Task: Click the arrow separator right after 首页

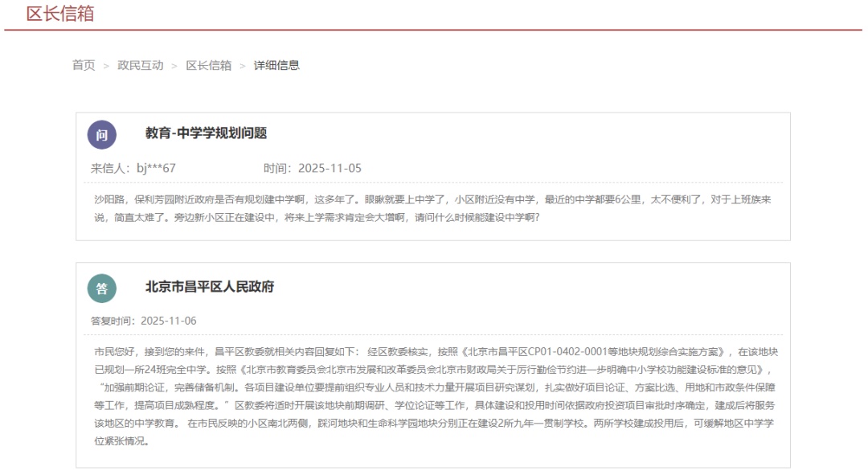Action: (x=106, y=66)
